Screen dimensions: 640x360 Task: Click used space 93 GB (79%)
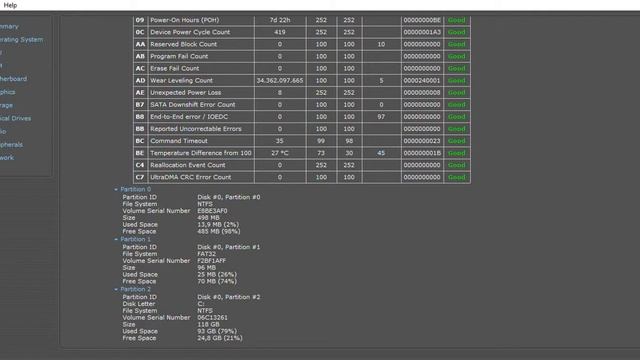click(x=217, y=331)
